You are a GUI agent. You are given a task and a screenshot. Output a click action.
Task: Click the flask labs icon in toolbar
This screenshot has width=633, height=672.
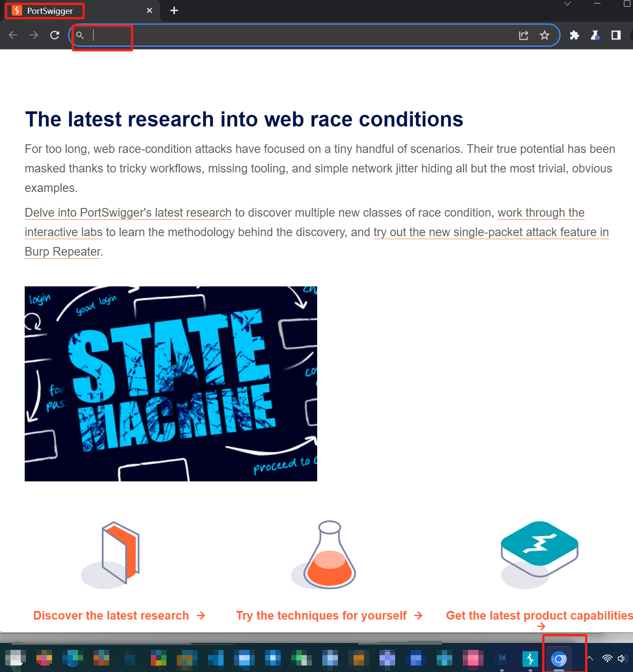(595, 36)
